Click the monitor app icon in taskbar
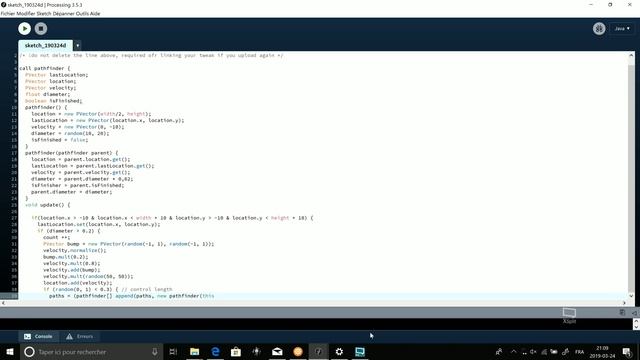 pyautogui.click(x=360, y=351)
